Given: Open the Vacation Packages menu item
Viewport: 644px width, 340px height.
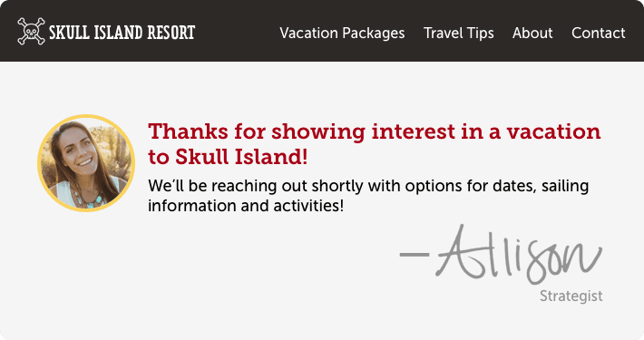Looking at the screenshot, I should pos(342,33).
